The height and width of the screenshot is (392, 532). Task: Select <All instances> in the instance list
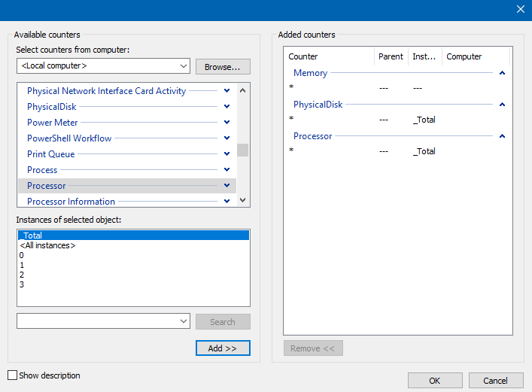tap(48, 245)
